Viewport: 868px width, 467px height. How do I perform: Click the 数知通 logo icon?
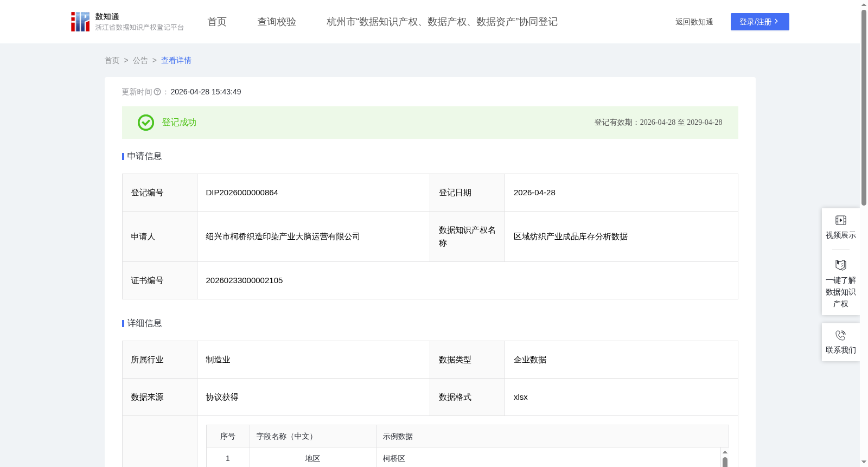(x=80, y=22)
